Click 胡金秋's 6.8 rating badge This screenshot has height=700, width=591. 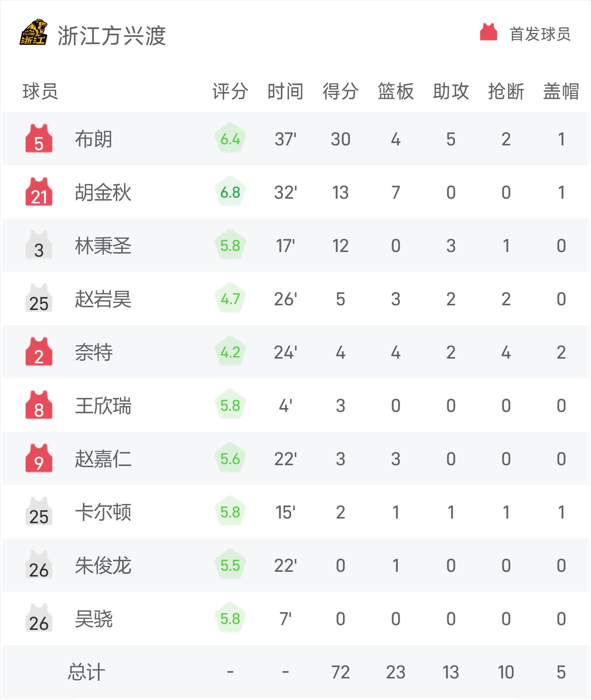(230, 192)
